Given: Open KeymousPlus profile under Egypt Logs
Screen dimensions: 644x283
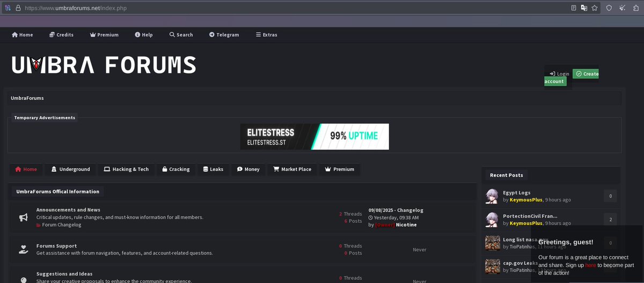Looking at the screenshot, I should pos(526,200).
